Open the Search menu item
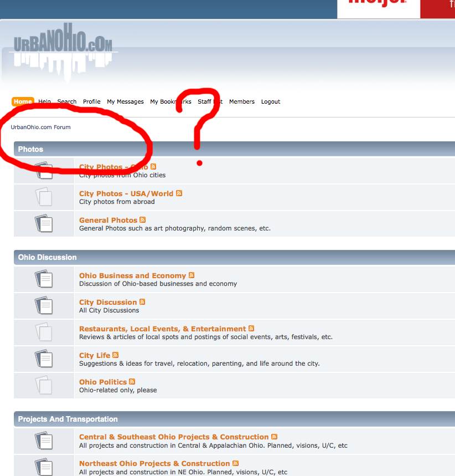The width and height of the screenshot is (455, 476). [x=67, y=102]
